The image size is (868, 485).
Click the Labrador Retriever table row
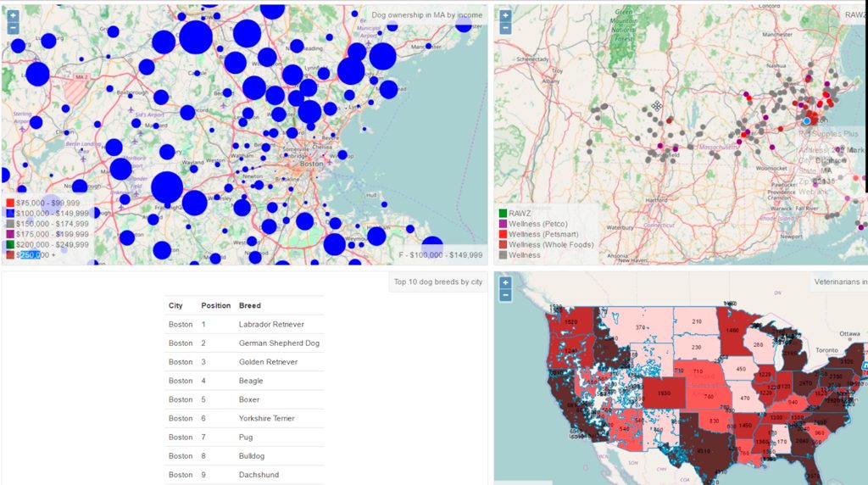point(244,324)
